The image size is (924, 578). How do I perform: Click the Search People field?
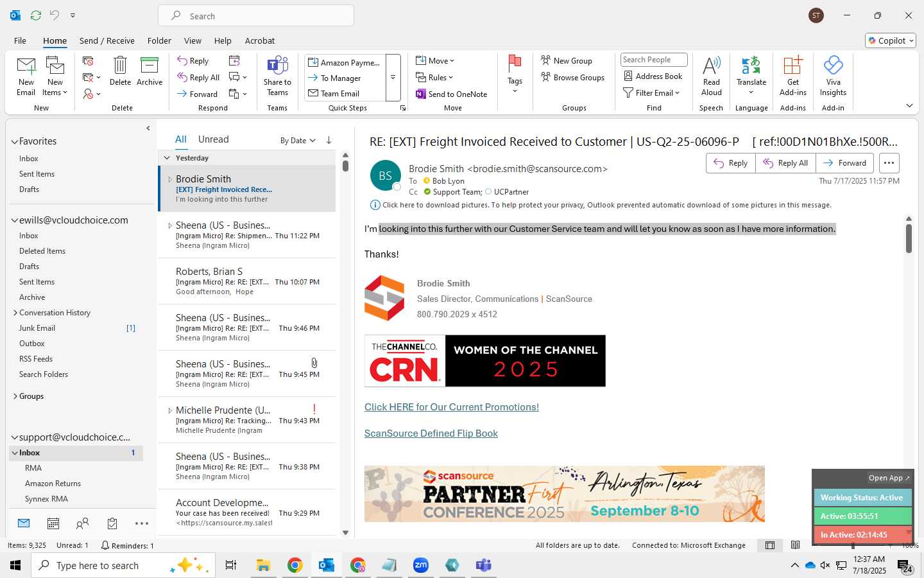[654, 60]
